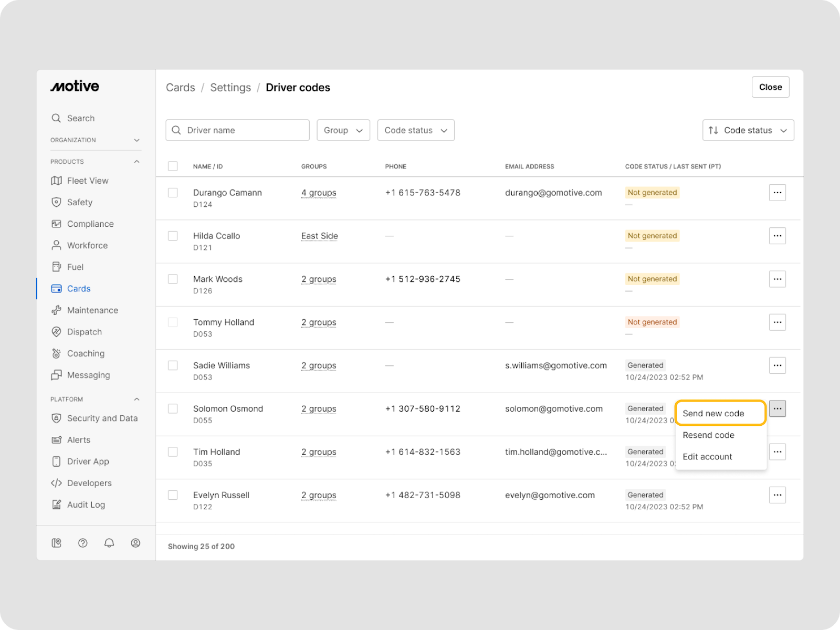Open the Group filter dropdown
Viewport: 840px width, 630px height.
343,130
